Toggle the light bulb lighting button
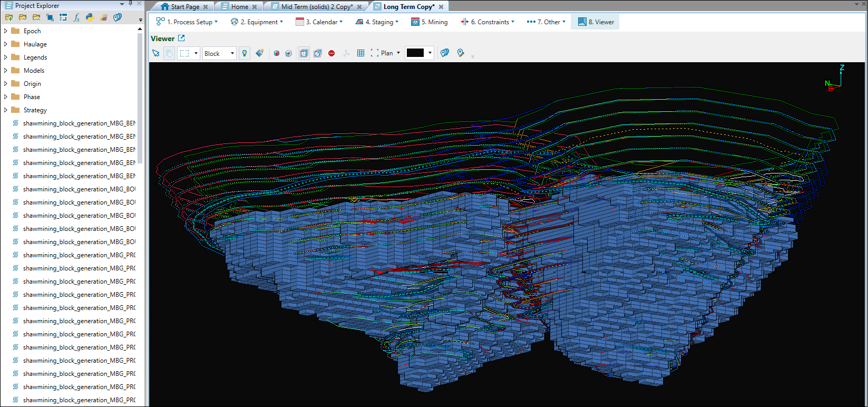The height and width of the screenshot is (407, 868). click(x=244, y=53)
